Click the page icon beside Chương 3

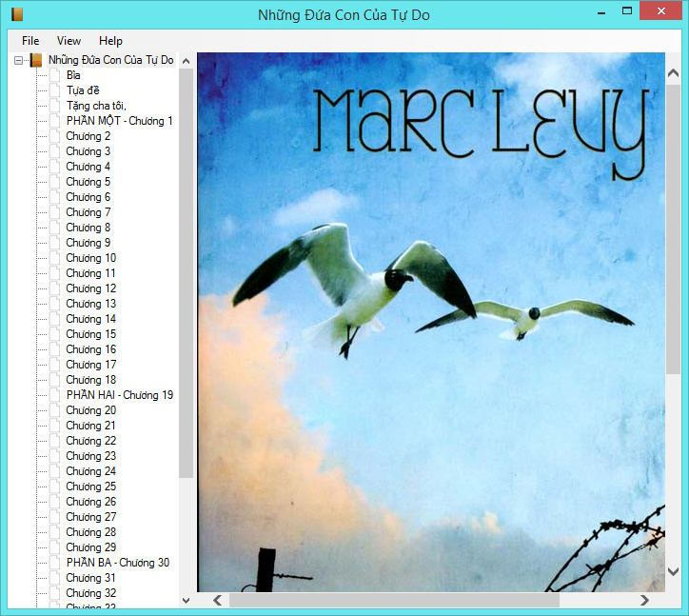click(55, 151)
